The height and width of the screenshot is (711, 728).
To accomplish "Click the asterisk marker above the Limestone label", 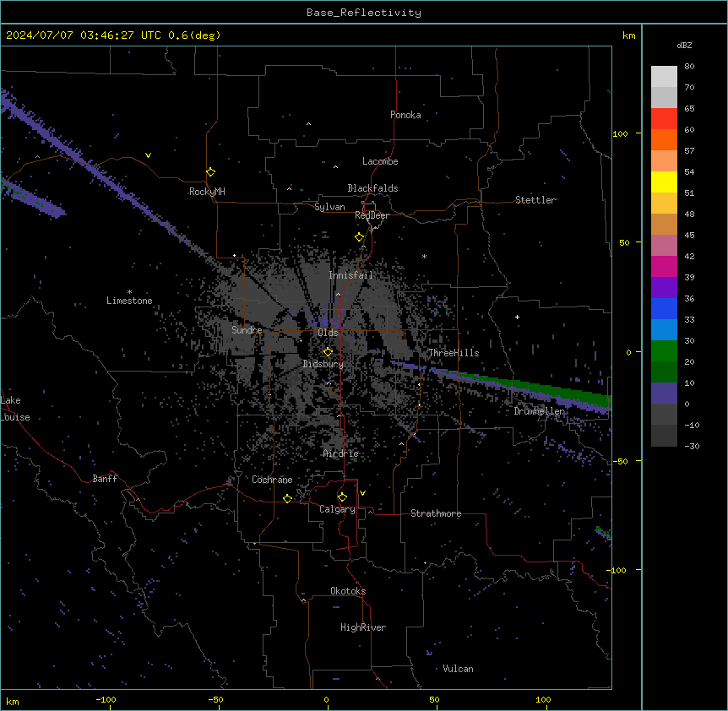I will pyautogui.click(x=129, y=292).
